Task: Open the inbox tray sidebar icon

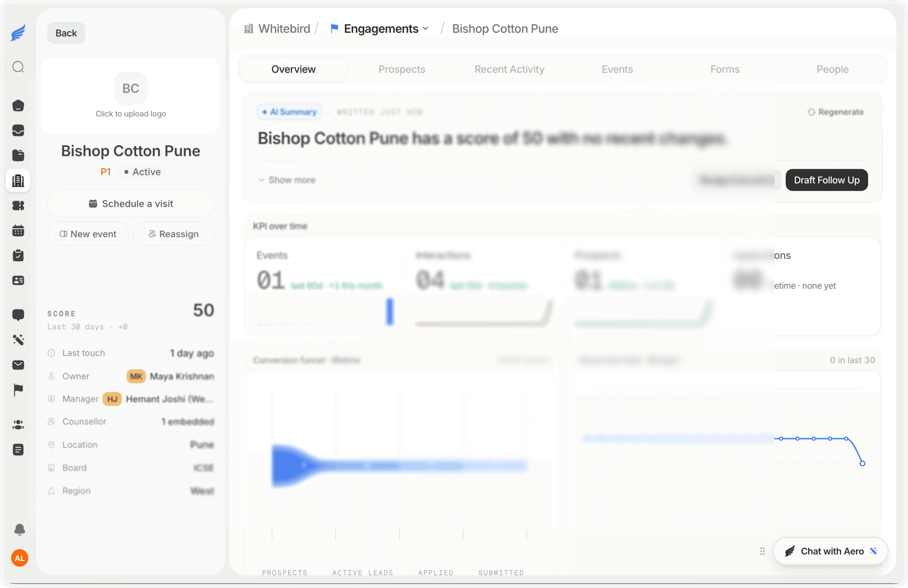Action: [18, 130]
